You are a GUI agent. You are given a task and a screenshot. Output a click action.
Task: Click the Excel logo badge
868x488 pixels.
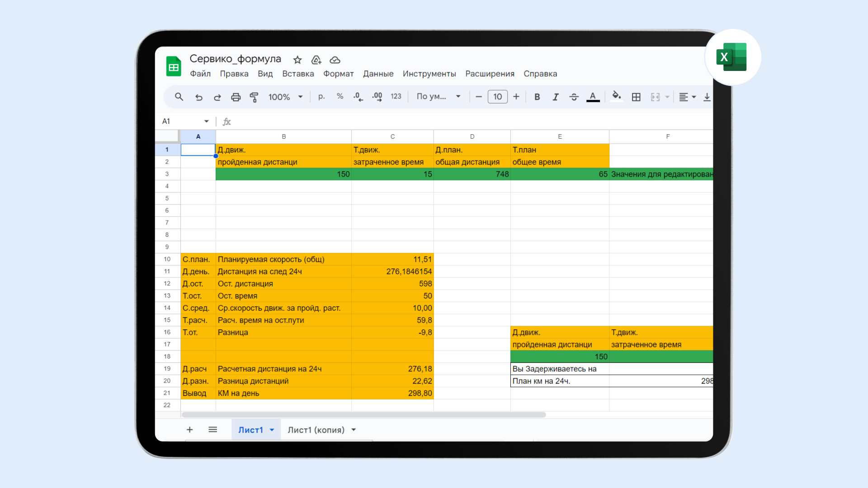[732, 57]
